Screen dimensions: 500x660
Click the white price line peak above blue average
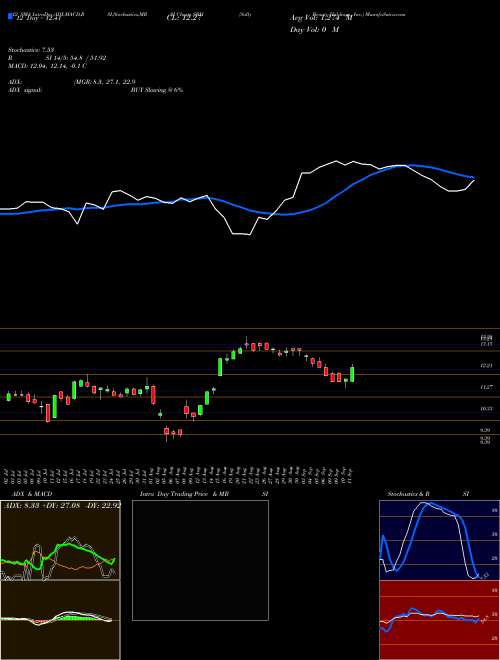[x=336, y=161]
